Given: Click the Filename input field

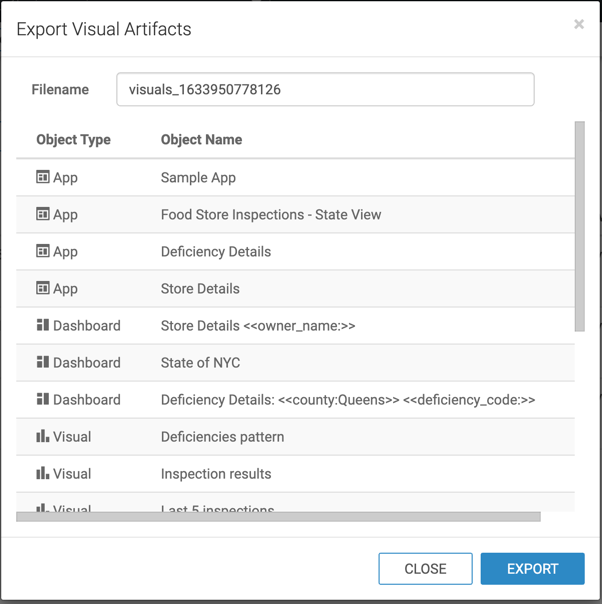Looking at the screenshot, I should 325,90.
